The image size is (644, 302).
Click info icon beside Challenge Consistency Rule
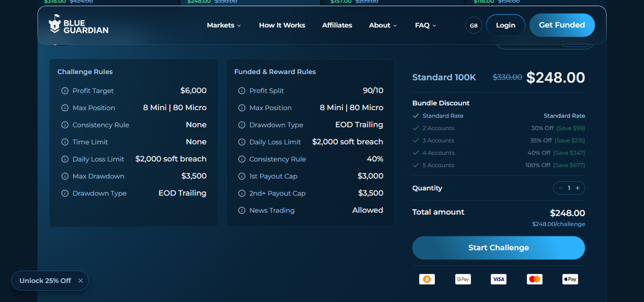(x=65, y=125)
